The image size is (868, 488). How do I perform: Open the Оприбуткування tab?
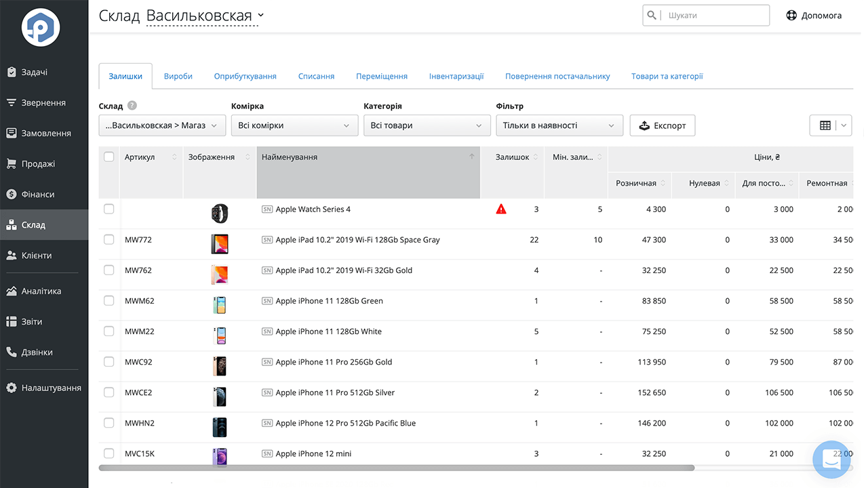[x=245, y=76]
